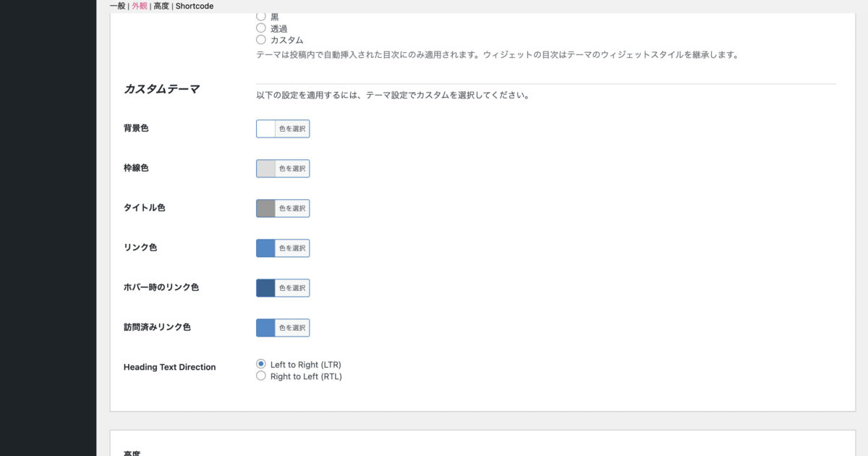This screenshot has width=868, height=456.
Task: Open 色を選択 picker for タイトル色
Action: point(292,208)
